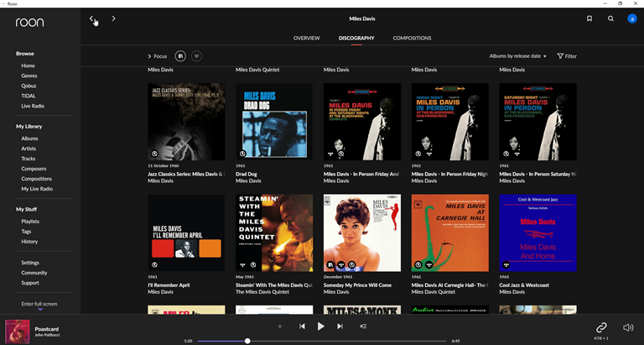Image resolution: width=644 pixels, height=345 pixels.
Task: Open the volume speaker control
Action: pyautogui.click(x=628, y=327)
